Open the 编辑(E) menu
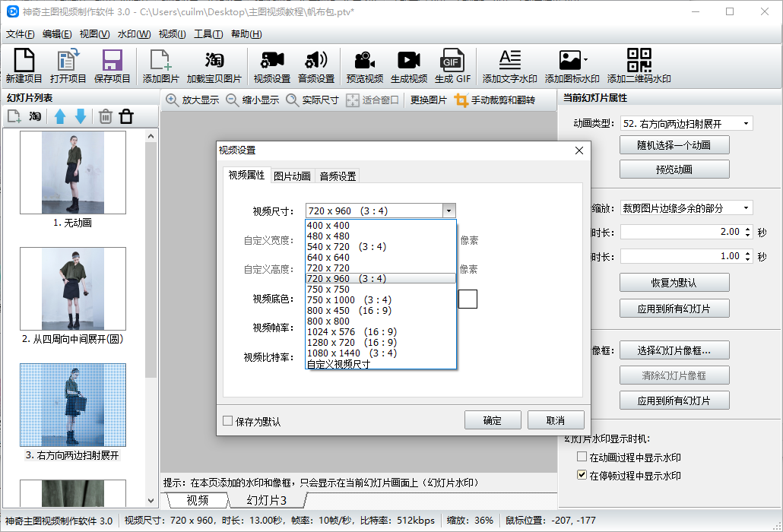 pos(57,34)
